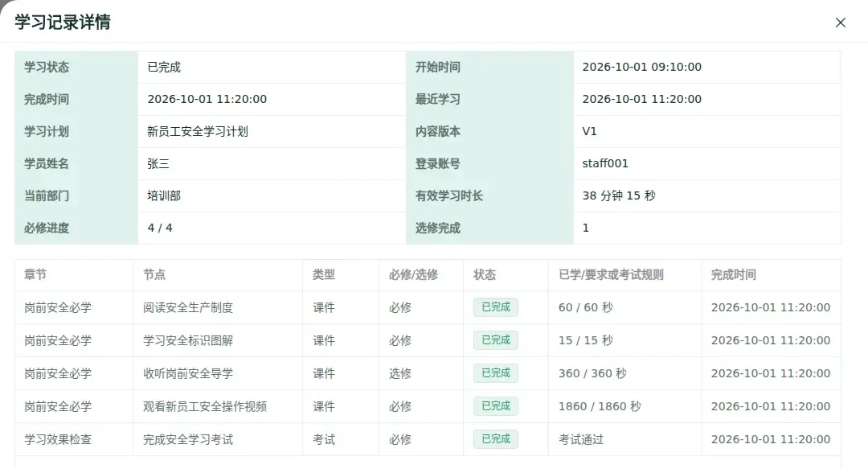Select the learner name 张三

coord(158,163)
